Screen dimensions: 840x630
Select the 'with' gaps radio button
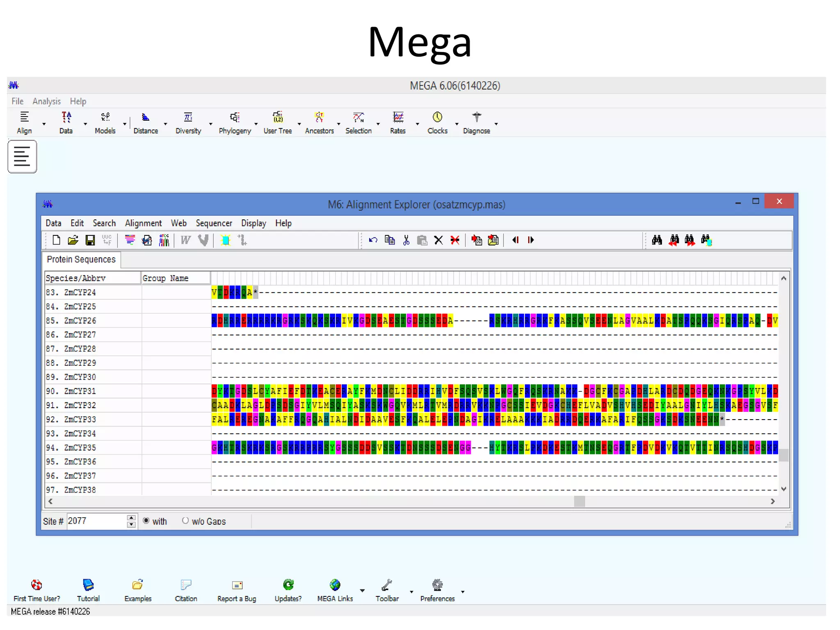coord(146,520)
